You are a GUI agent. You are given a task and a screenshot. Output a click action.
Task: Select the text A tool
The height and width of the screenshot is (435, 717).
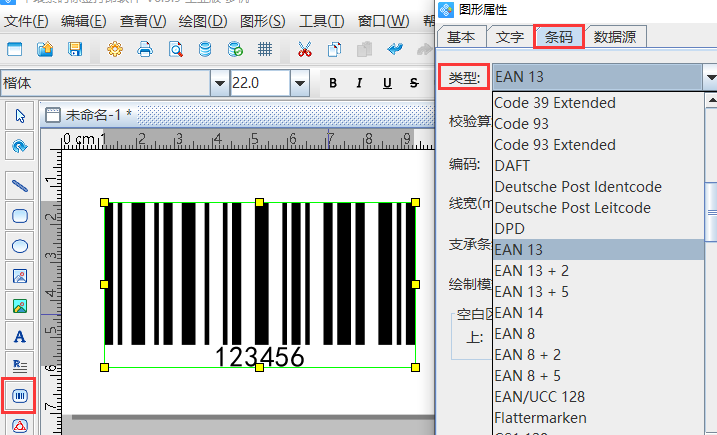tap(20, 336)
